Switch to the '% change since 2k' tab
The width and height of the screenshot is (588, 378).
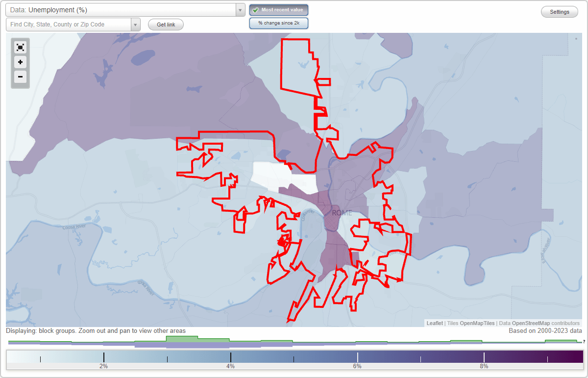278,23
